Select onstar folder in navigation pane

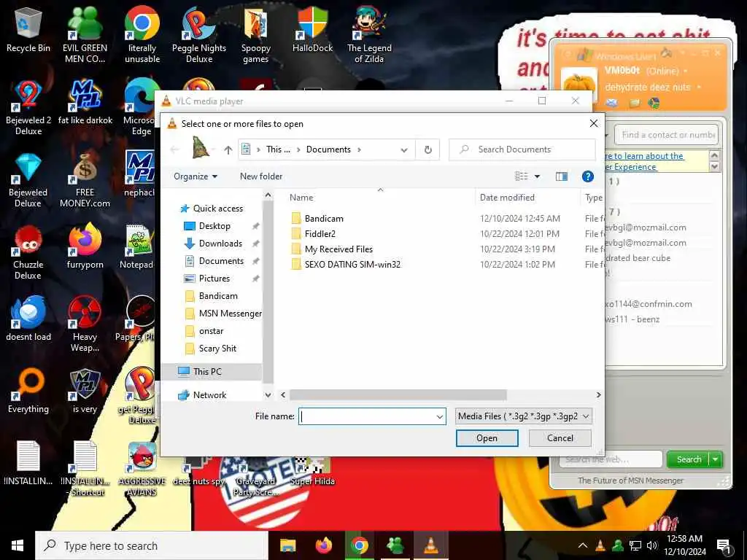tap(211, 331)
